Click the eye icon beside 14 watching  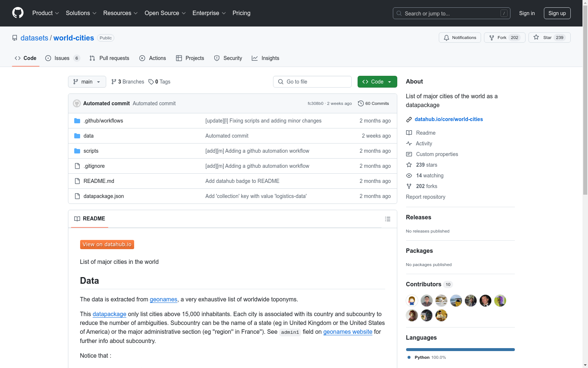(409, 176)
